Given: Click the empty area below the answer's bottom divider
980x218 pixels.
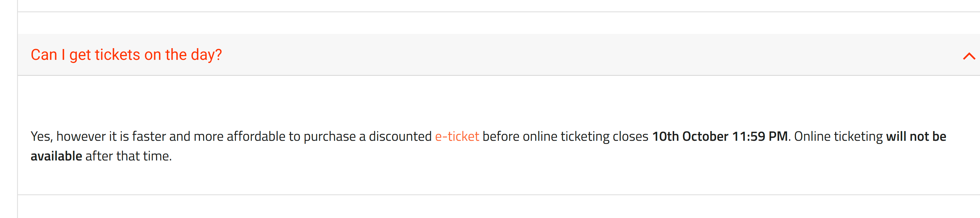Looking at the screenshot, I should 495,208.
